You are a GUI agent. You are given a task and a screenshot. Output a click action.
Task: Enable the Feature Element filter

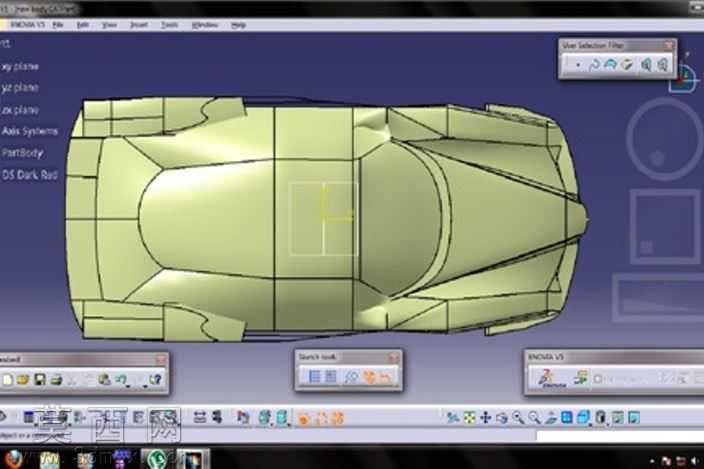click(x=646, y=65)
